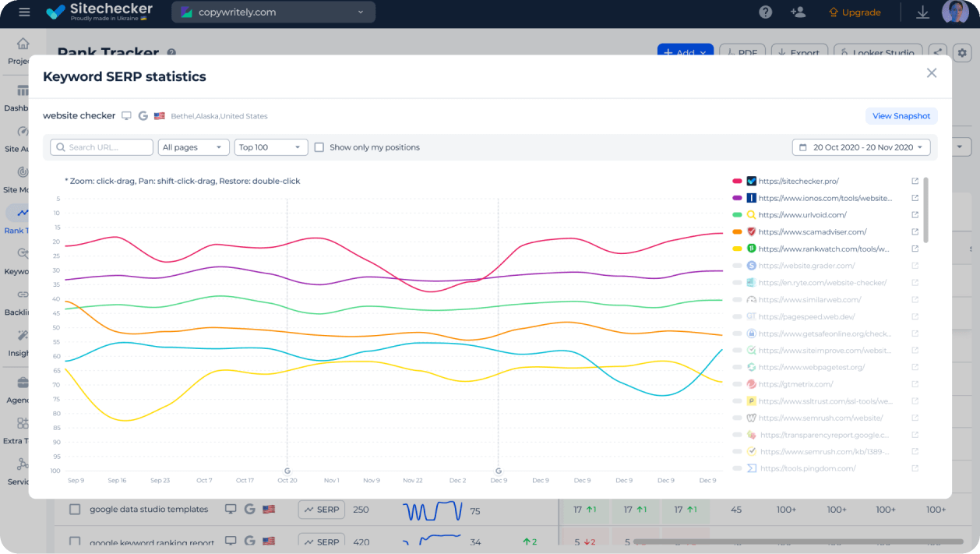980x554 pixels.
Task: Open the settings gear in Rank Tracker page
Action: pos(962,52)
